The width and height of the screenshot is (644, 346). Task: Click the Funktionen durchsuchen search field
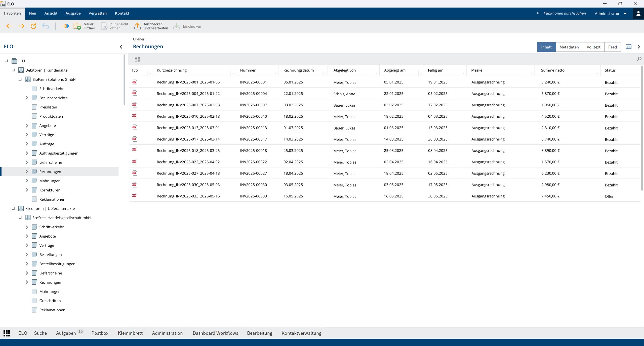click(x=565, y=13)
